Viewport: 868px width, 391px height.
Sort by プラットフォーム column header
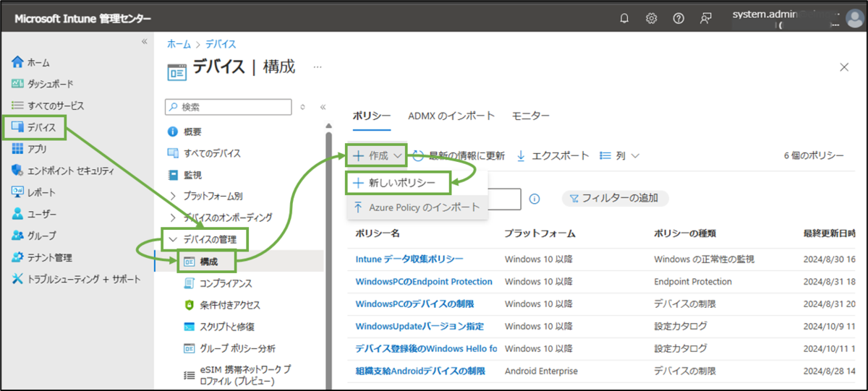point(540,233)
